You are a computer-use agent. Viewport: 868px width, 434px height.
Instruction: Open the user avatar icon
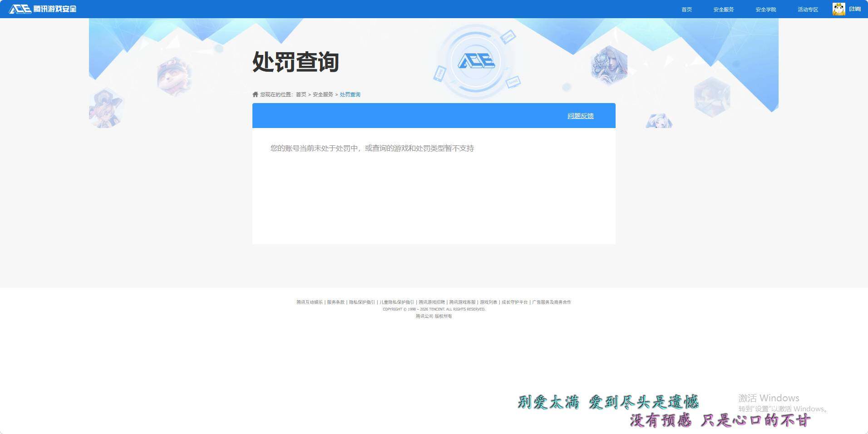(x=838, y=9)
